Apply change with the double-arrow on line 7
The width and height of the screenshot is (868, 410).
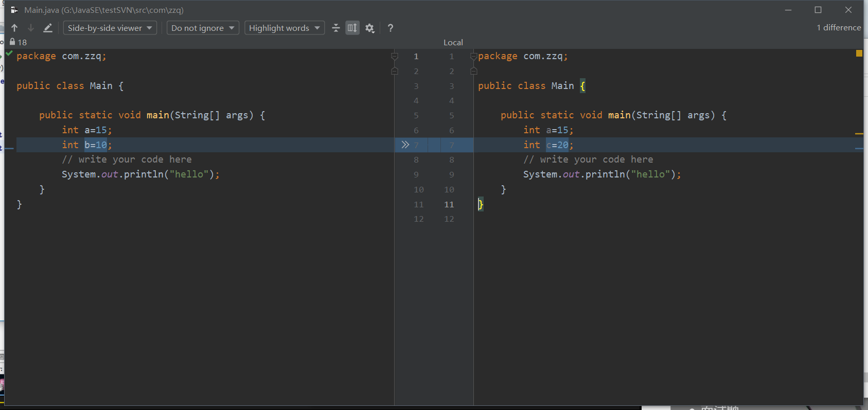(x=405, y=145)
